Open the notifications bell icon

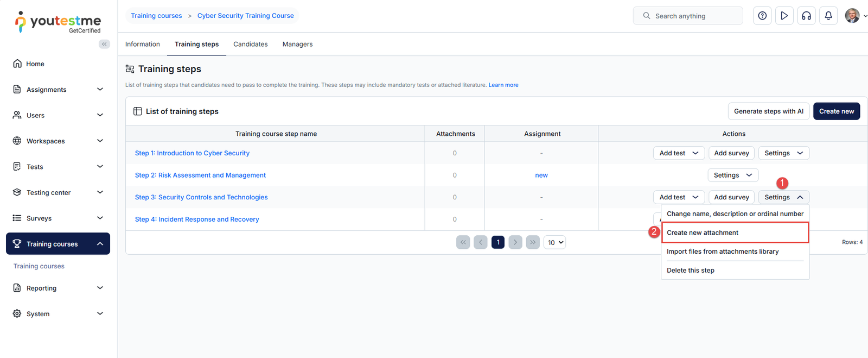828,16
